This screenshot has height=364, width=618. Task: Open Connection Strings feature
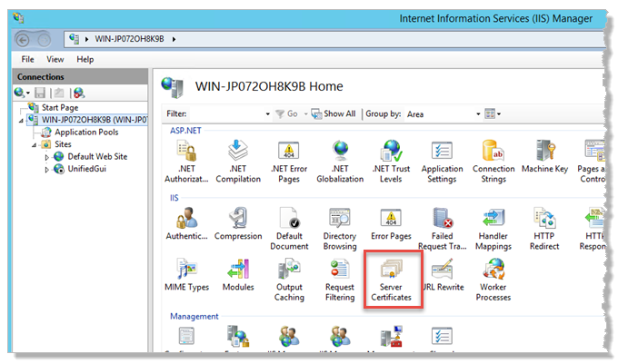493,162
